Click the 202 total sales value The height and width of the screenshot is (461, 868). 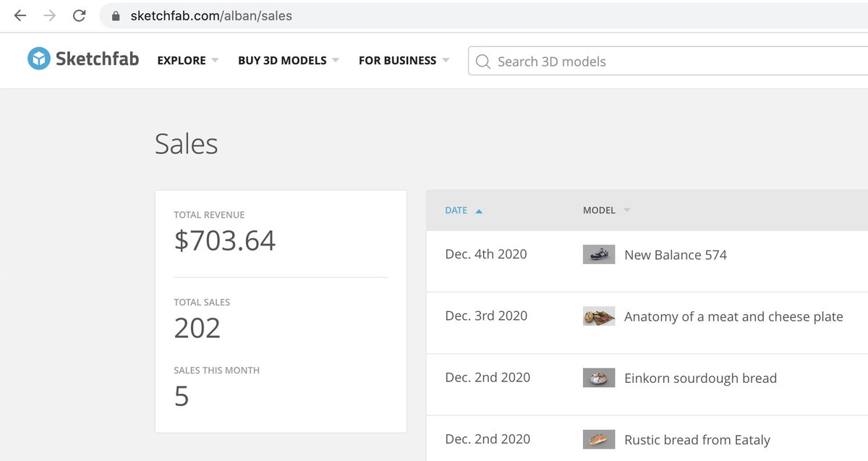click(197, 329)
